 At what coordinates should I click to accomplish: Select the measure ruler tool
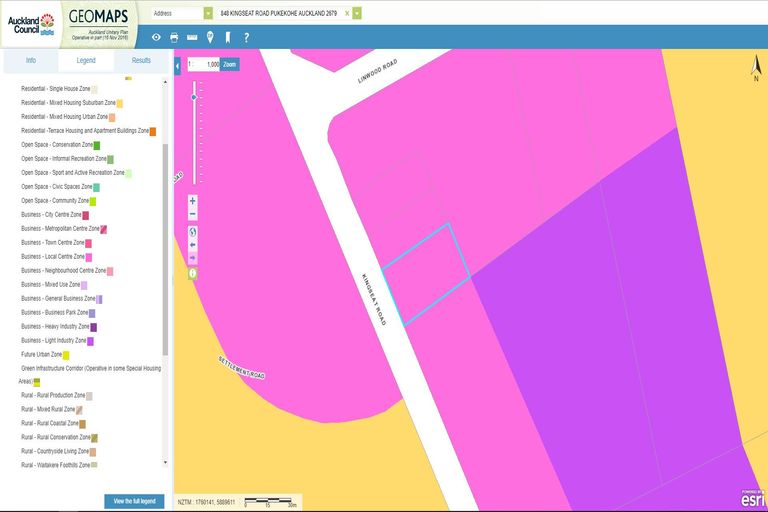pos(192,37)
